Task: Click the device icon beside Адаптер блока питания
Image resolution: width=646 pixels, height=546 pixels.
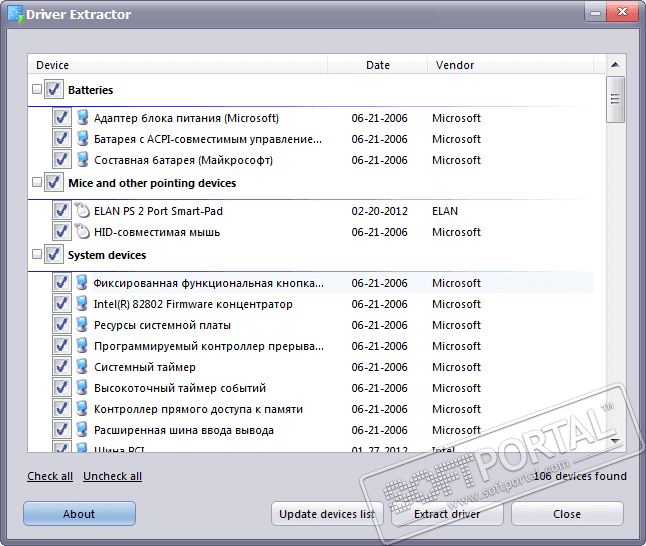Action: coord(82,118)
